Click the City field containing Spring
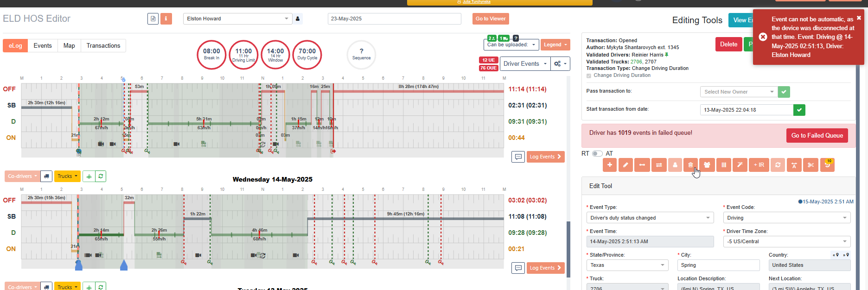The width and height of the screenshot is (868, 290). pyautogui.click(x=718, y=265)
